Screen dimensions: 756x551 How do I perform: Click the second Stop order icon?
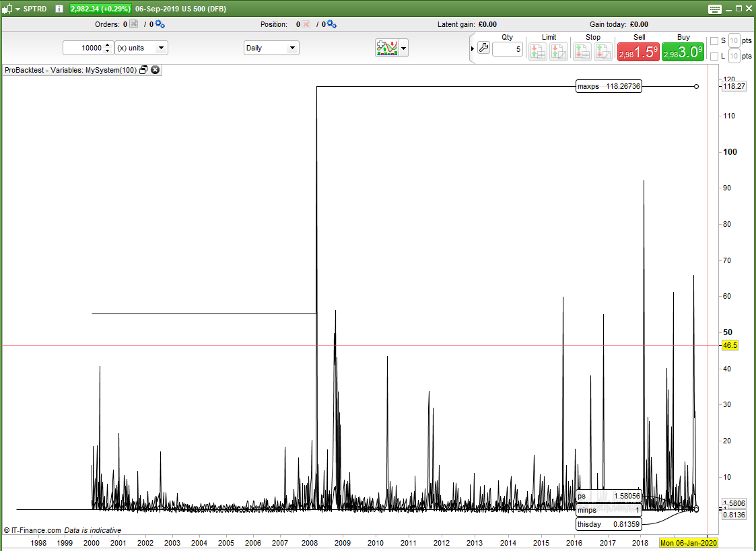coord(603,52)
